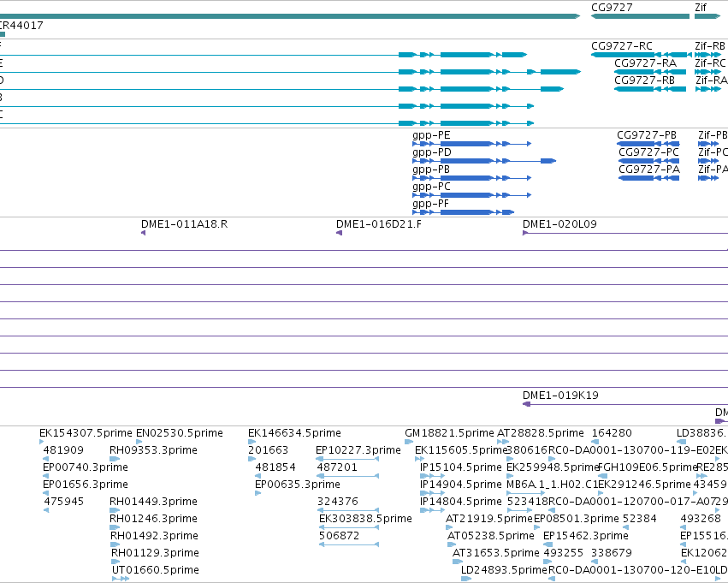Click the RH01129.3prime EST label
This screenshot has width=728, height=583.
155,554
